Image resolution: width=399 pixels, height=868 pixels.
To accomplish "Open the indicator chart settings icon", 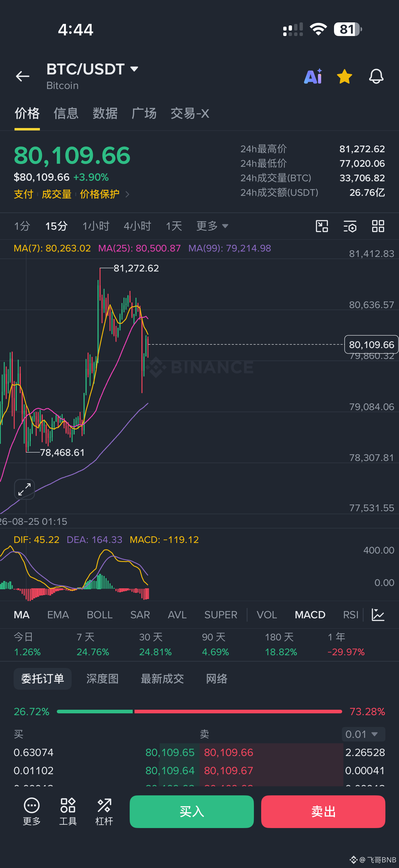I will coord(378,615).
